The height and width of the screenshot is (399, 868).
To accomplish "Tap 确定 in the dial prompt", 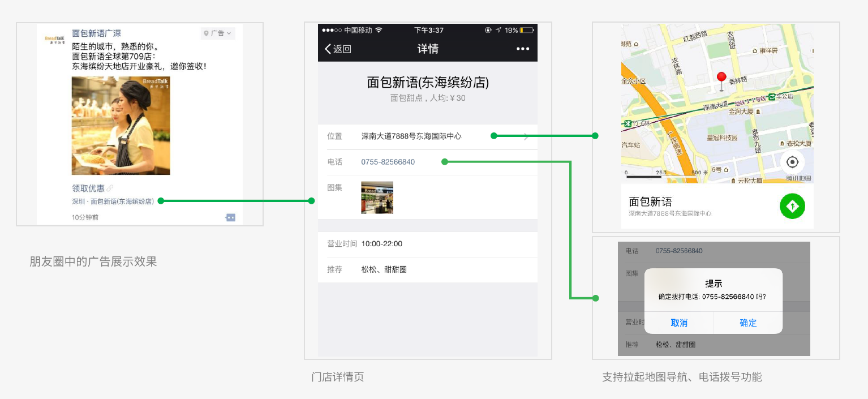I will pos(748,323).
